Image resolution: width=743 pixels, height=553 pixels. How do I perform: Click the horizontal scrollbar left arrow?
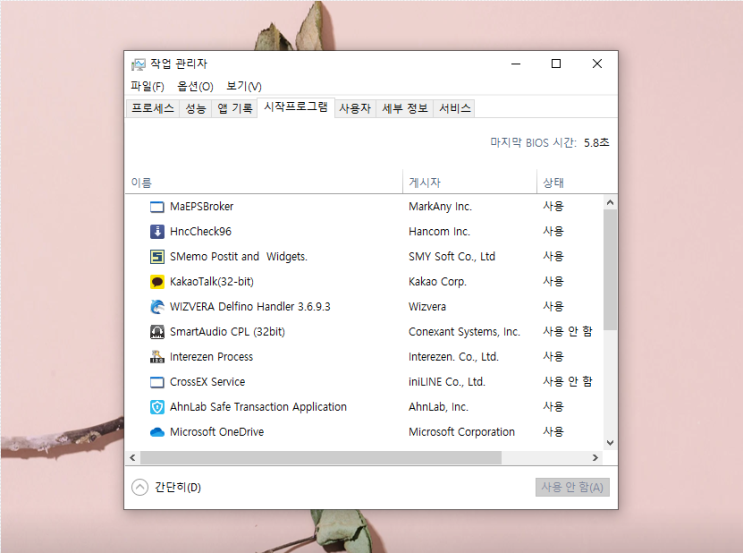(x=133, y=458)
